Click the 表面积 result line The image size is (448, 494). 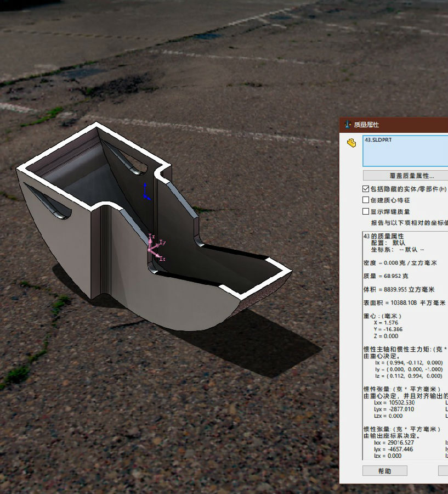(404, 302)
